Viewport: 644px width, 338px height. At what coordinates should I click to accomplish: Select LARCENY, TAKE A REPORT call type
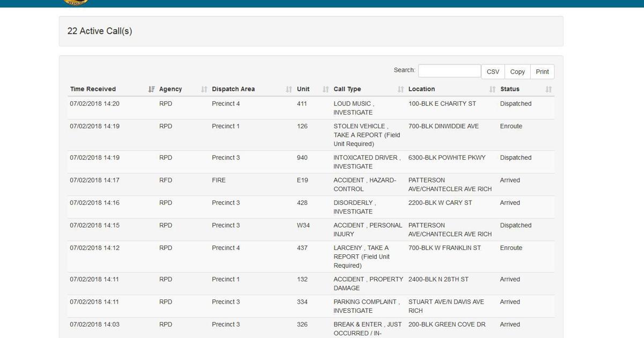click(x=362, y=256)
